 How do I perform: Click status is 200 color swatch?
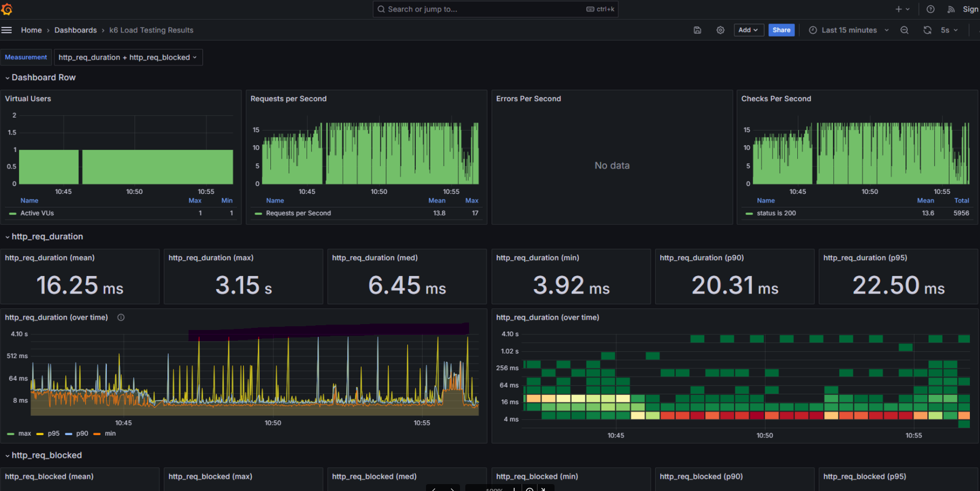click(x=749, y=214)
